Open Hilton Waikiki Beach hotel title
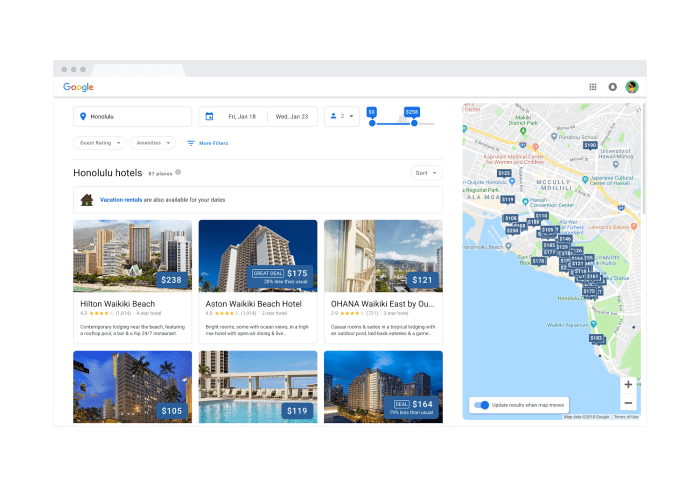 [117, 304]
